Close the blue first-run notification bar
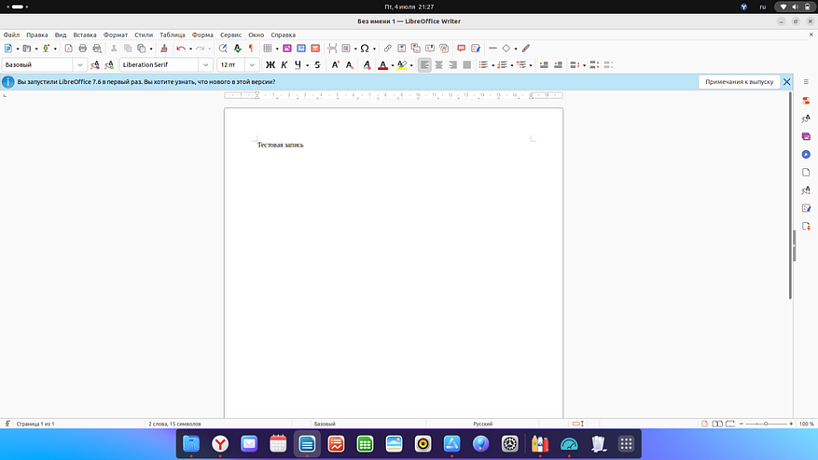818x460 pixels. (x=787, y=82)
